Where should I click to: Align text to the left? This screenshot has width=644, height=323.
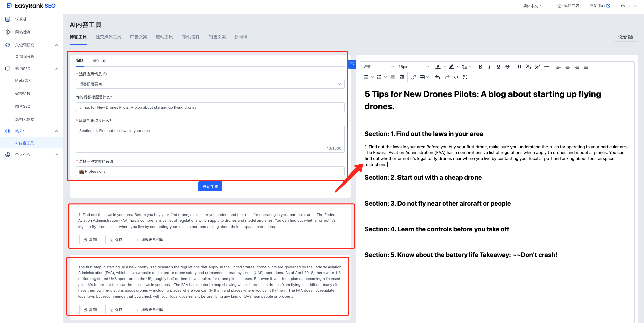click(558, 67)
